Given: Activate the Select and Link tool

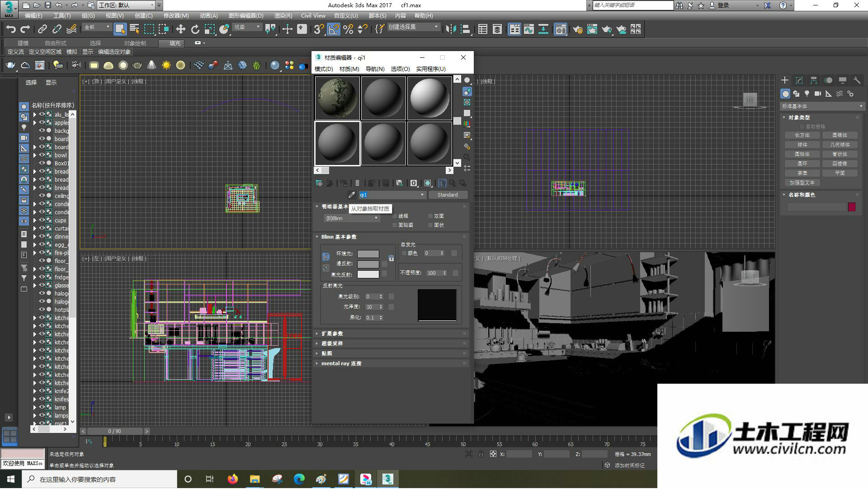Looking at the screenshot, I should tap(42, 29).
